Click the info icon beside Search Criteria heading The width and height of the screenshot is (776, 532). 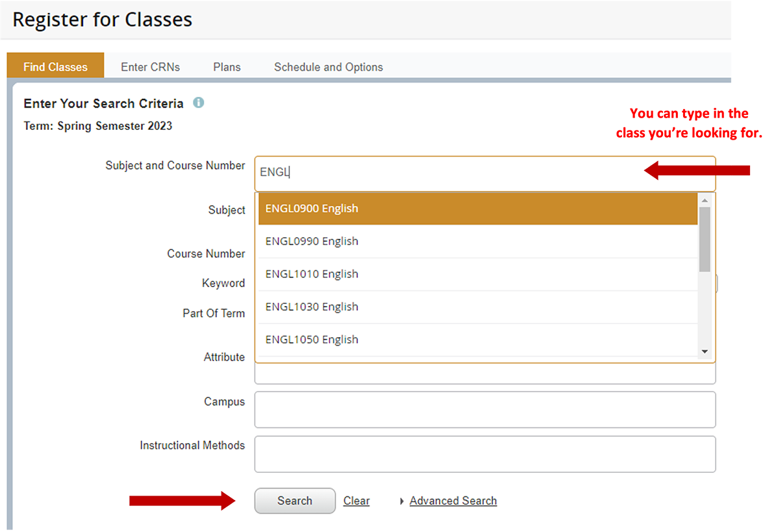click(199, 103)
